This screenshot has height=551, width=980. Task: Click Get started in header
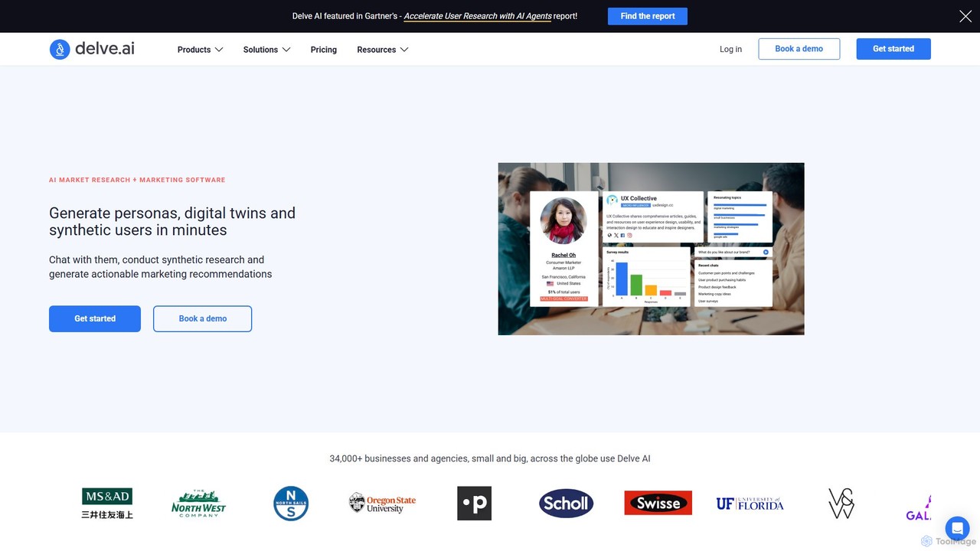coord(893,49)
